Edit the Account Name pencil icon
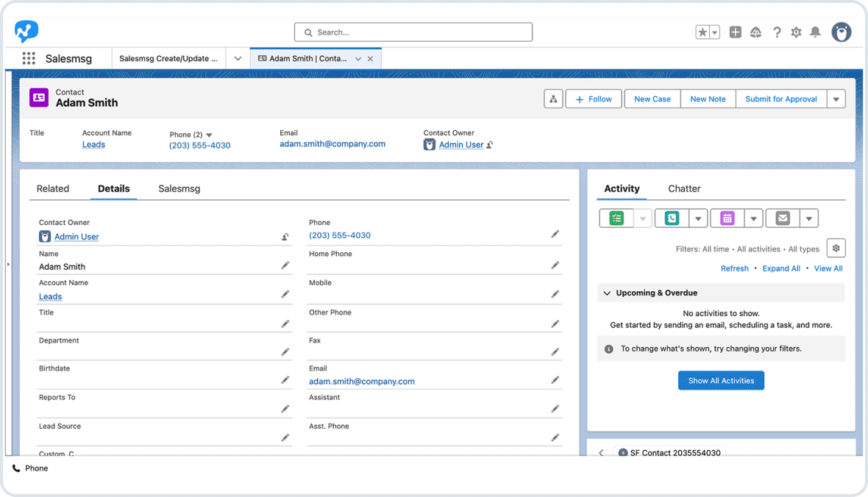868x497 pixels. click(285, 294)
